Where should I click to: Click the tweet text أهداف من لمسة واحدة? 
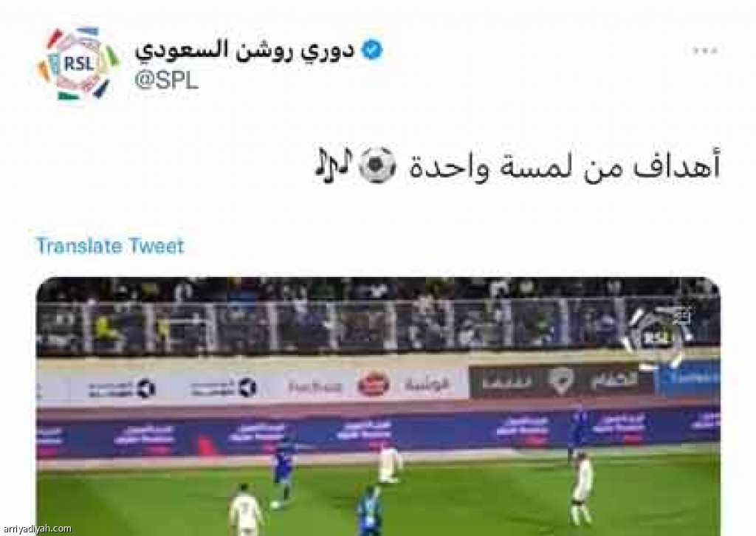564,166
